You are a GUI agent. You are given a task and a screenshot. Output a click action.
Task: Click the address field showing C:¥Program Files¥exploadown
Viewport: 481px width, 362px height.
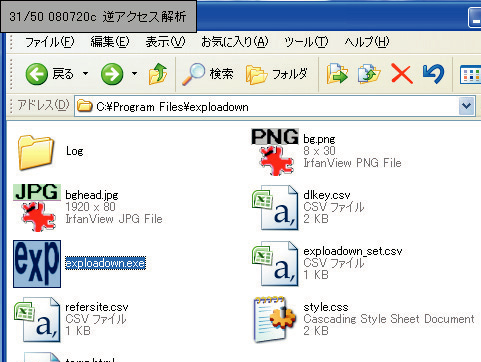pos(267,107)
